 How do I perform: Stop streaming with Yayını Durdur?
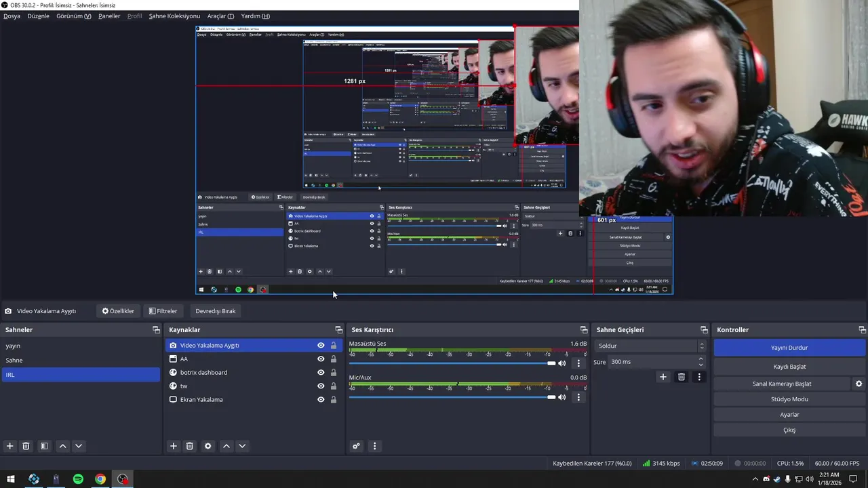click(789, 348)
